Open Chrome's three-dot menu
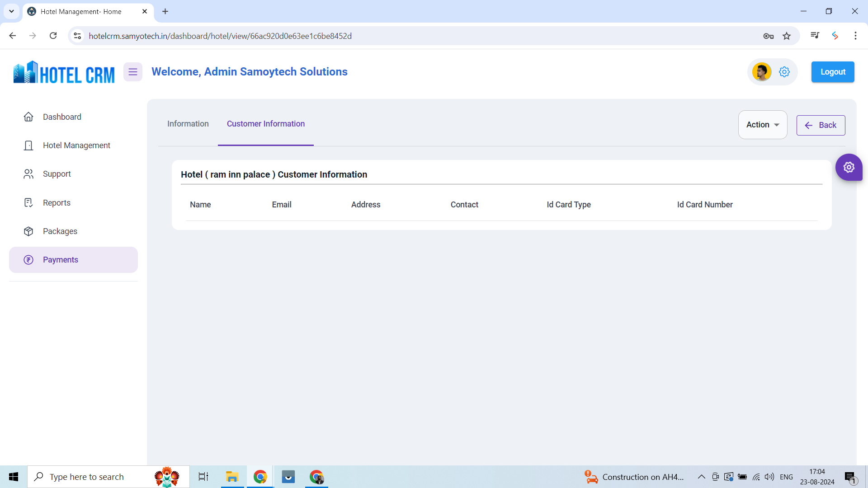This screenshot has width=868, height=488. (855, 36)
